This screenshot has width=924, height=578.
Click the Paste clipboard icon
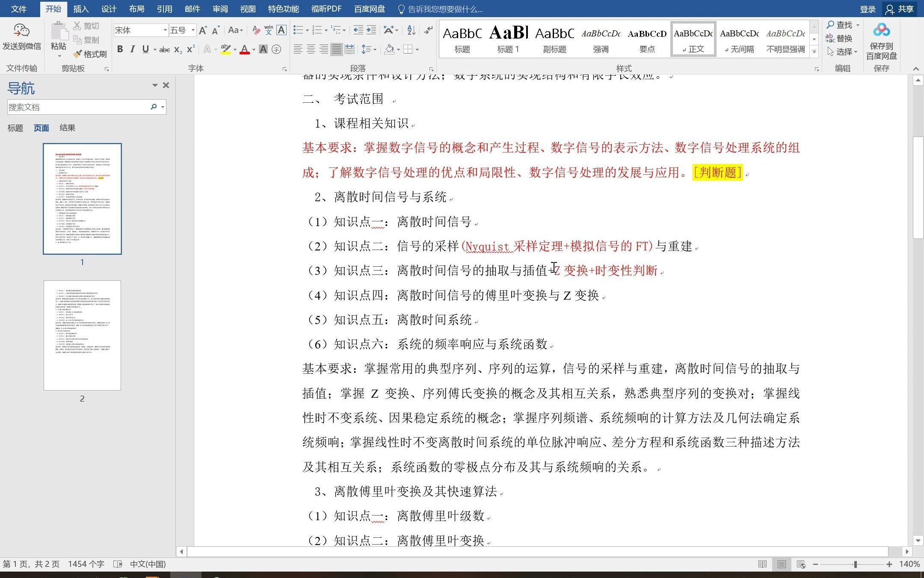click(x=59, y=31)
